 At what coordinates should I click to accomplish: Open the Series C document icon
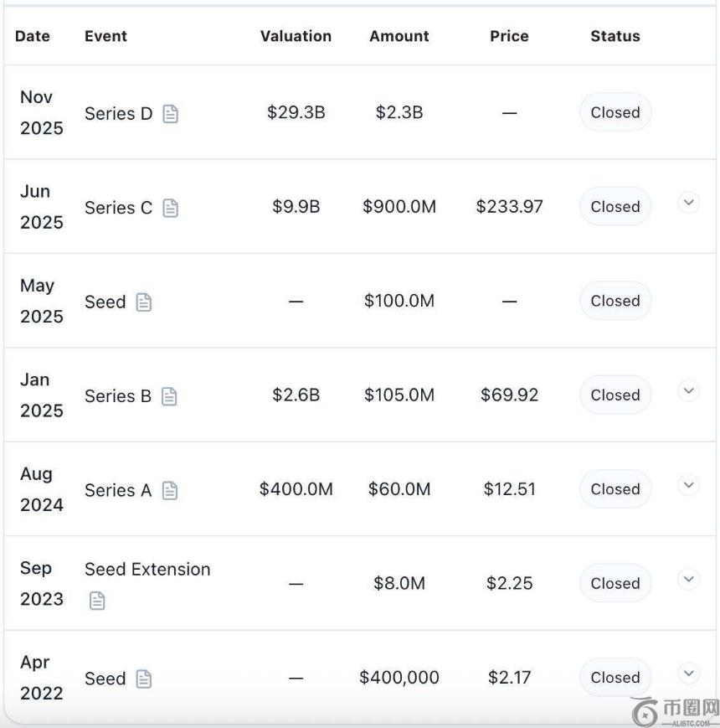(171, 208)
